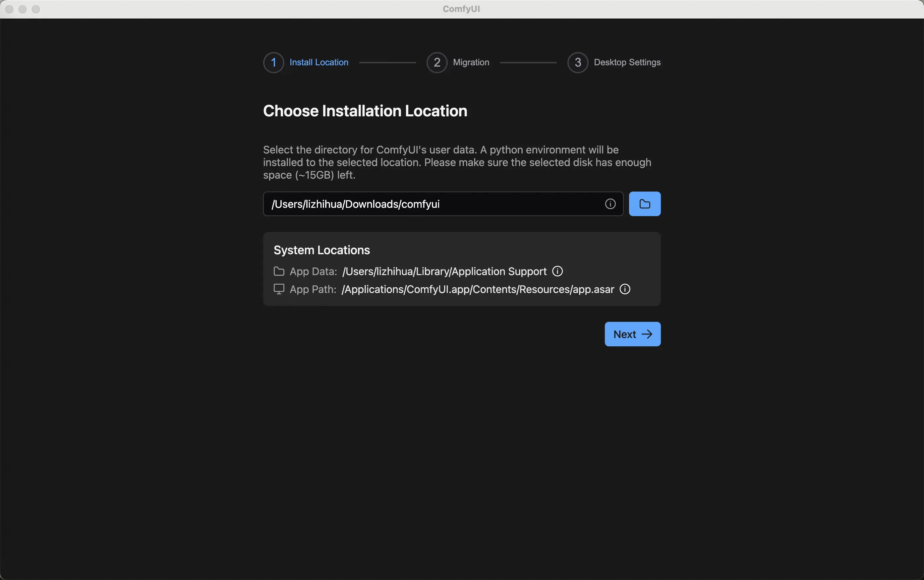Click info icon next to App Data path
This screenshot has height=580, width=924.
pyautogui.click(x=557, y=271)
